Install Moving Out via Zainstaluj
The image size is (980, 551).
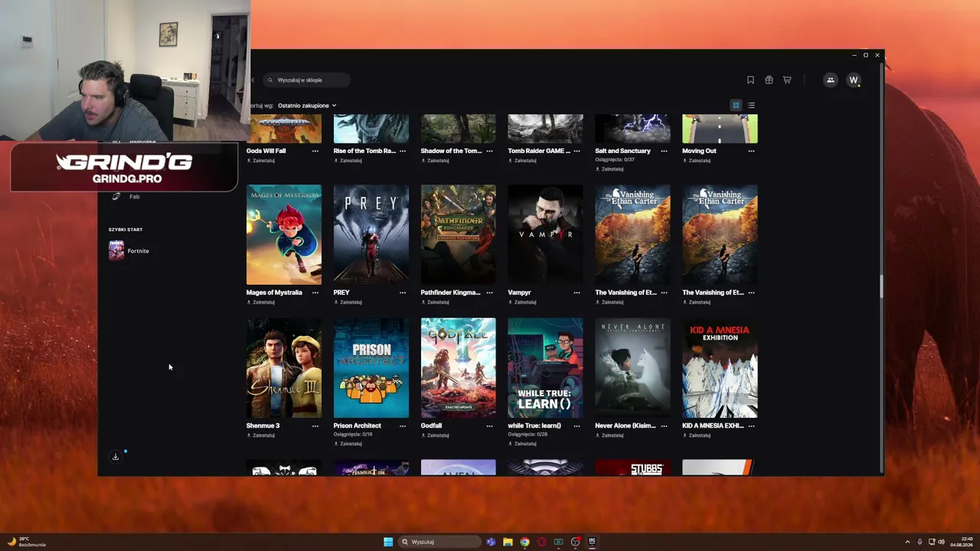[697, 161]
